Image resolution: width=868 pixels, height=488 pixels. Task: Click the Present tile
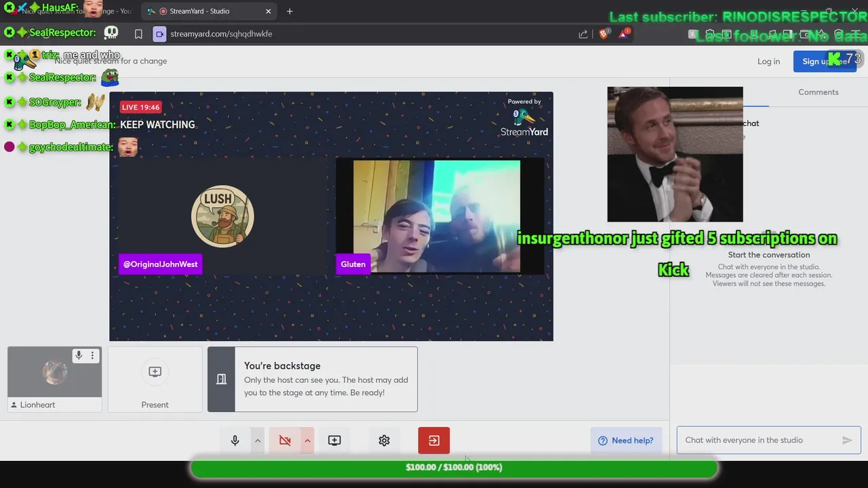point(155,380)
